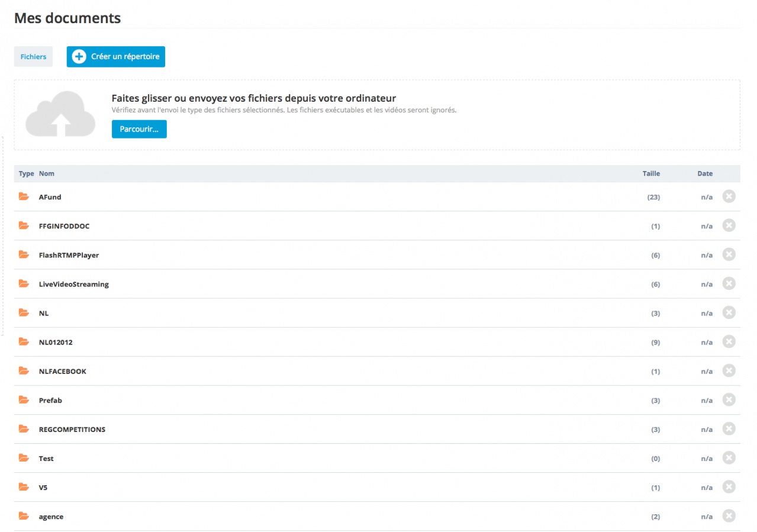Screen dimensions: 757x532
Task: Delete the FFGINFODDOC folder with its X icon
Action: point(729,225)
